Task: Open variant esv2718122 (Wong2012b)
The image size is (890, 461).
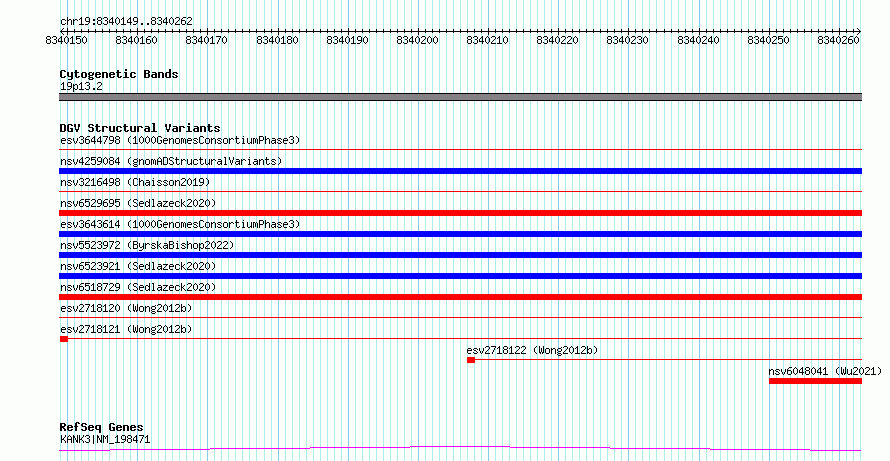Action: pyautogui.click(x=532, y=350)
